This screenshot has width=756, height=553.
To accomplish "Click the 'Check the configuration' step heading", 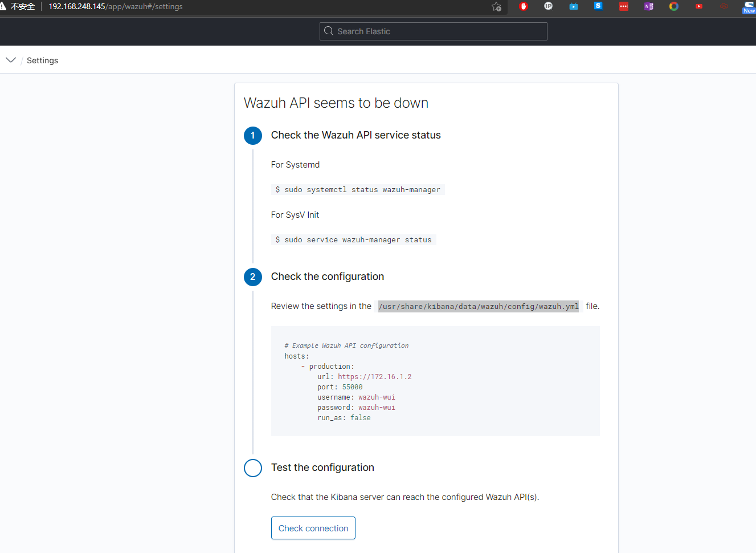I will point(328,276).
